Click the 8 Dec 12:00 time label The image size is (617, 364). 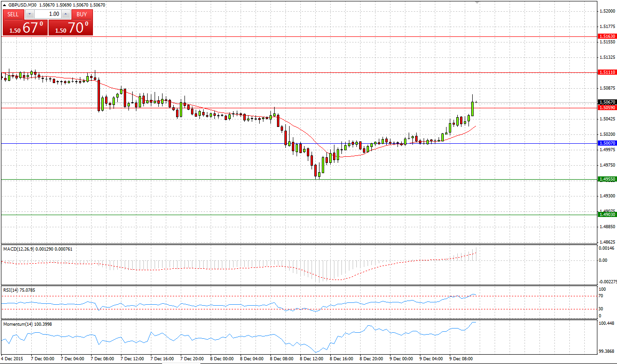(x=312, y=359)
